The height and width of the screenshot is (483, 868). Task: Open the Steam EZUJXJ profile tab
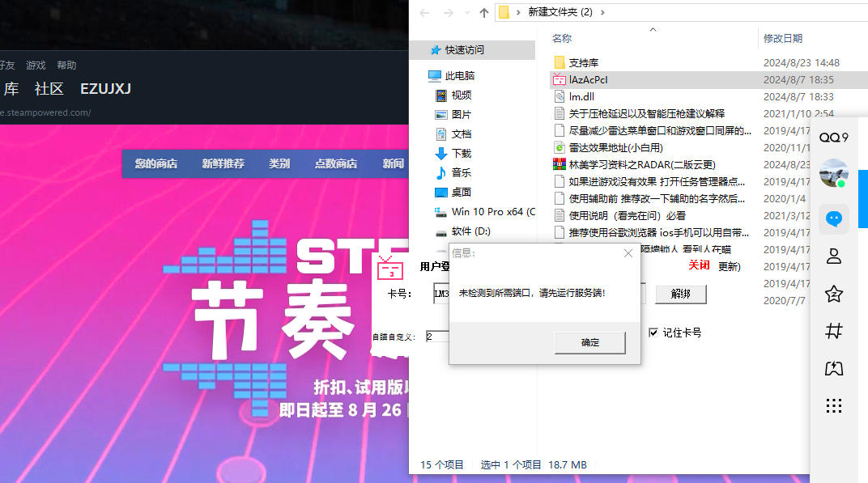pos(106,88)
